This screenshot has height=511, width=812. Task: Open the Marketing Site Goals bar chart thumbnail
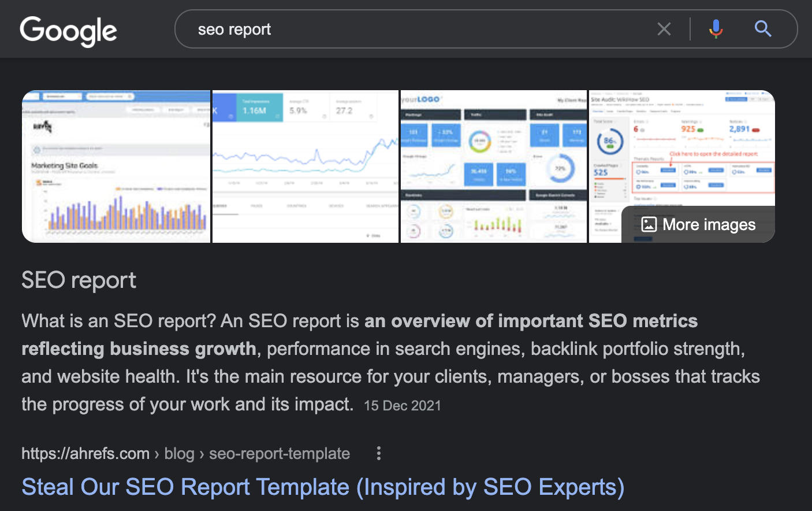[116, 166]
